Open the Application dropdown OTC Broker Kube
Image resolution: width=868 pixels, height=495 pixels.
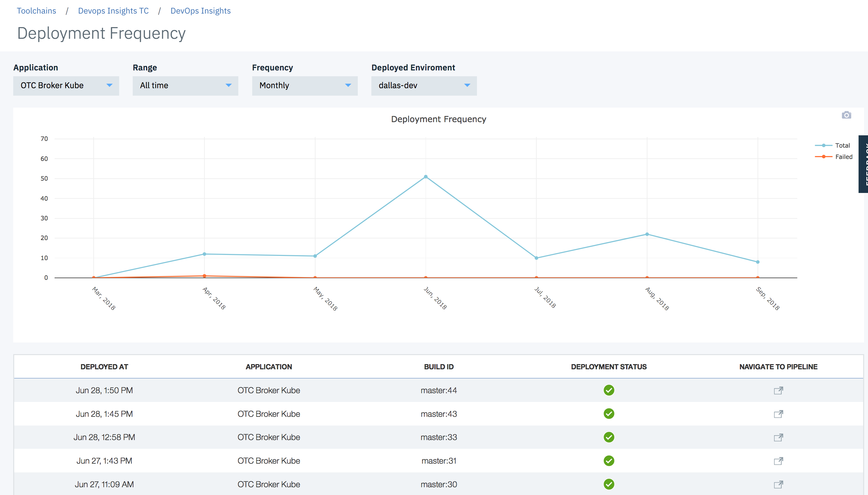(66, 86)
